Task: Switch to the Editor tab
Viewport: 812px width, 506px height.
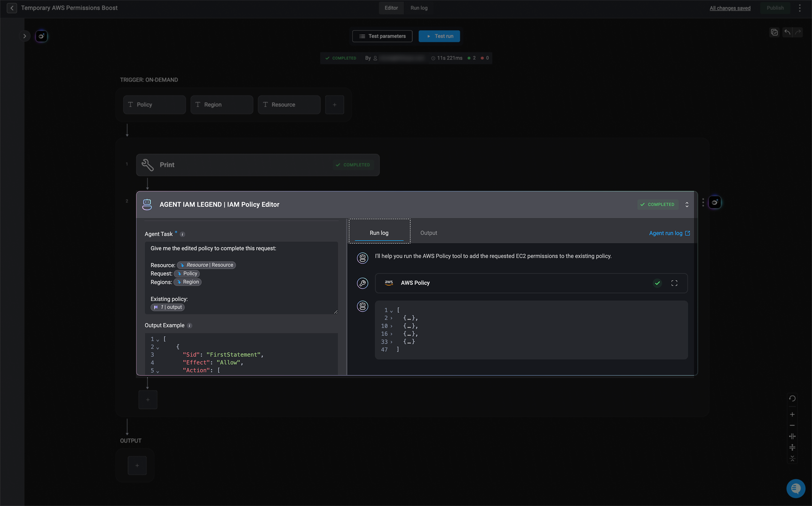Action: (x=391, y=8)
